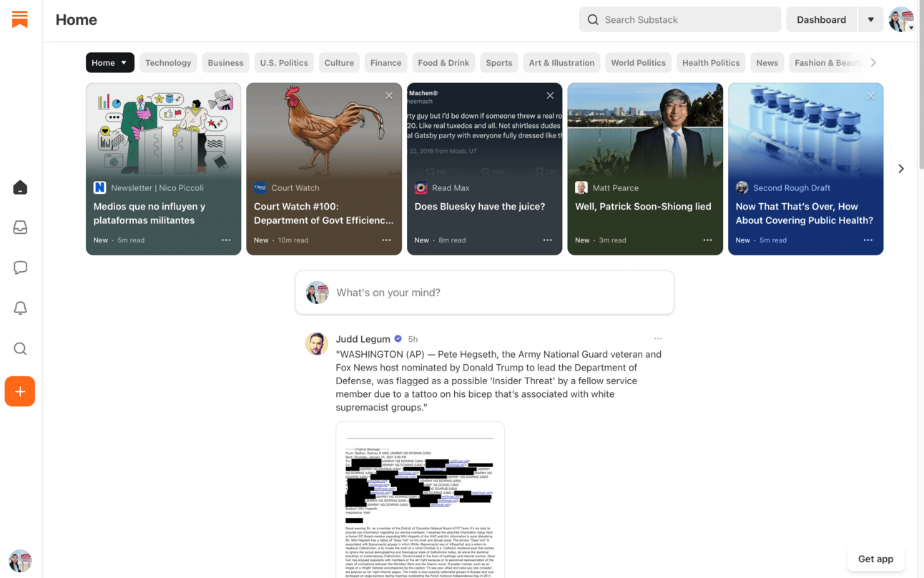Viewport: 924px width, 578px height.
Task: Click the Get app button
Action: coord(875,559)
